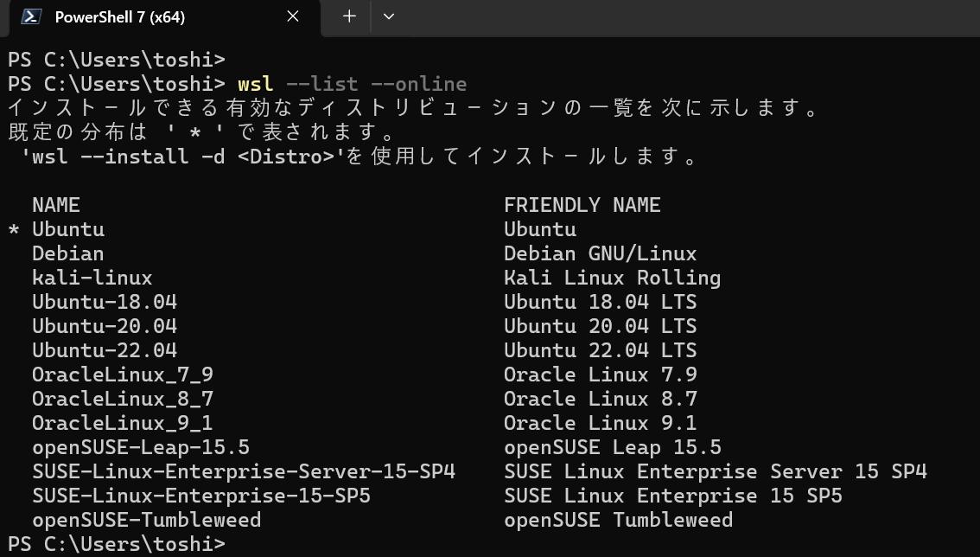This screenshot has width=980, height=557.
Task: Click 'openSUSE Tumbleweed' friendly name
Action: pos(618,520)
